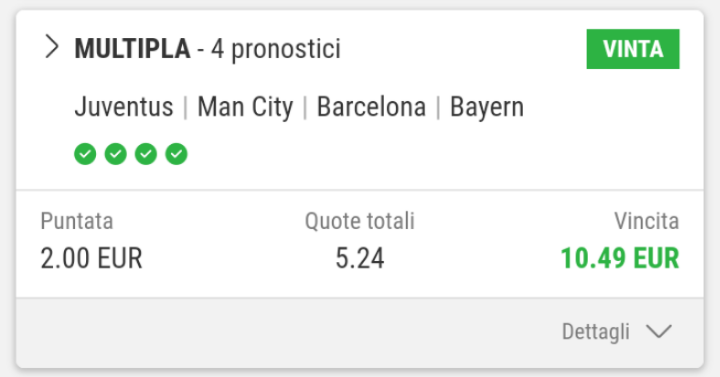Screen dimensions: 720x377
Task: Open Dettagli via the down chevron
Action: tap(658, 332)
